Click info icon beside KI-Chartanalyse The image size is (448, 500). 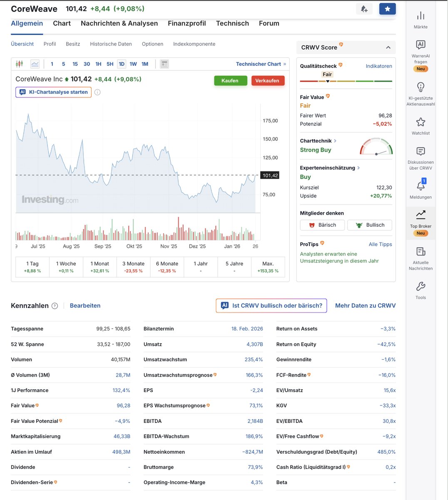[x=97, y=92]
